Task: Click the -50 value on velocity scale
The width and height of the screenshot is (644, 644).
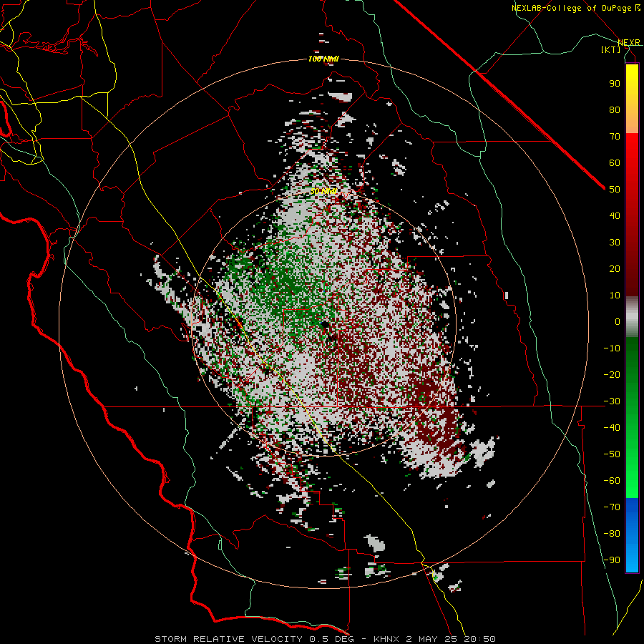Action: pyautogui.click(x=612, y=454)
